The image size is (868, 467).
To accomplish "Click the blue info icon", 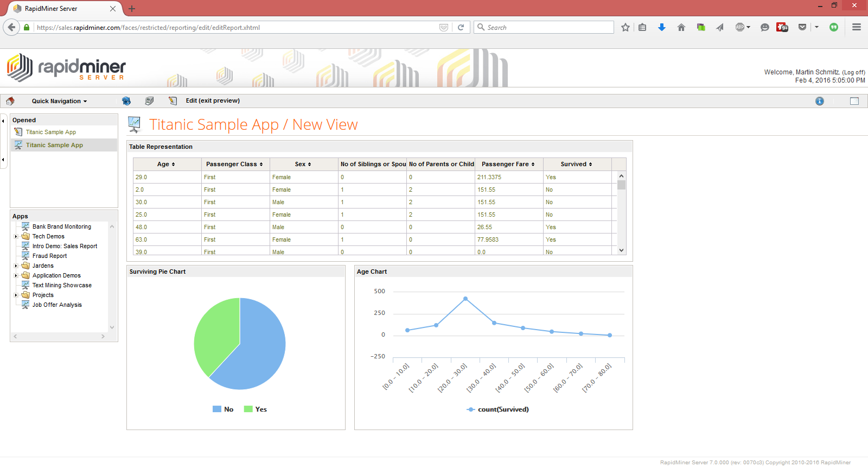I will [x=819, y=101].
